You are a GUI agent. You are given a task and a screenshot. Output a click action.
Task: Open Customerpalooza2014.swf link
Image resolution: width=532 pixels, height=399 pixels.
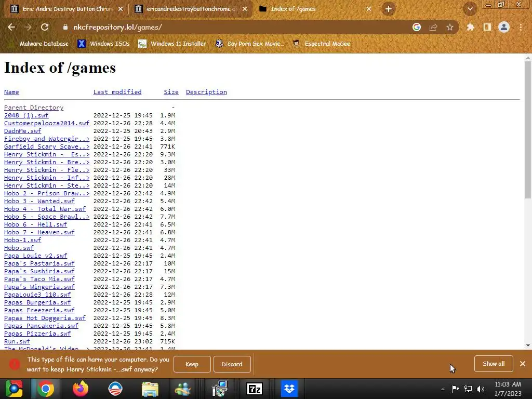pyautogui.click(x=47, y=123)
